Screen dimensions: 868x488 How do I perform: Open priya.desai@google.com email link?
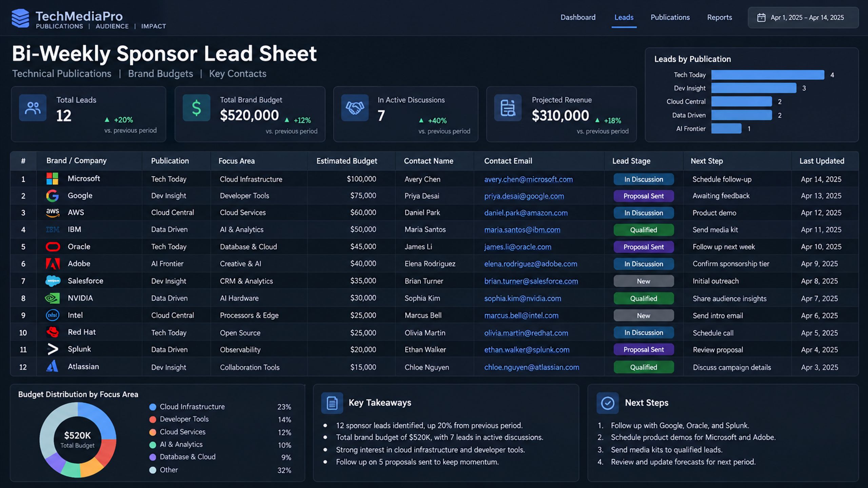tap(524, 196)
